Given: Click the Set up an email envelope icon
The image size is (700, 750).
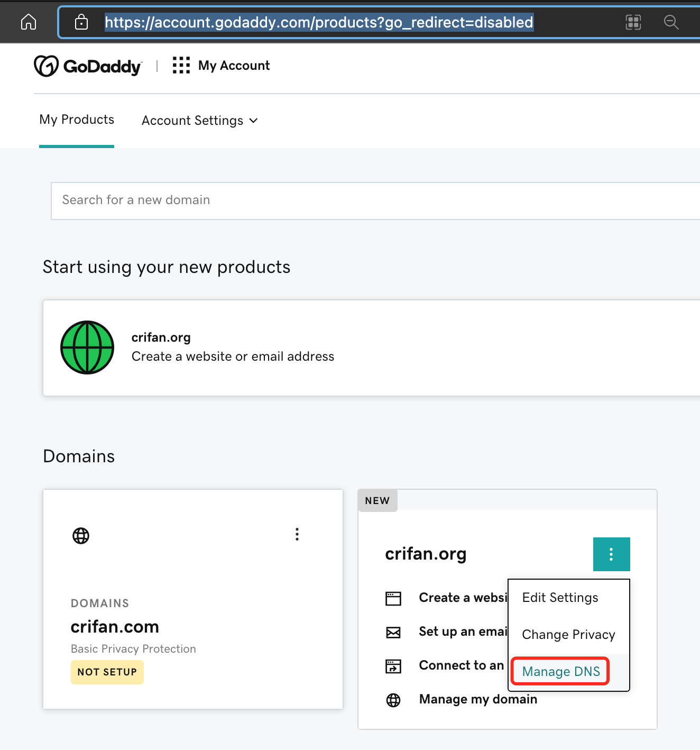Looking at the screenshot, I should (x=393, y=633).
